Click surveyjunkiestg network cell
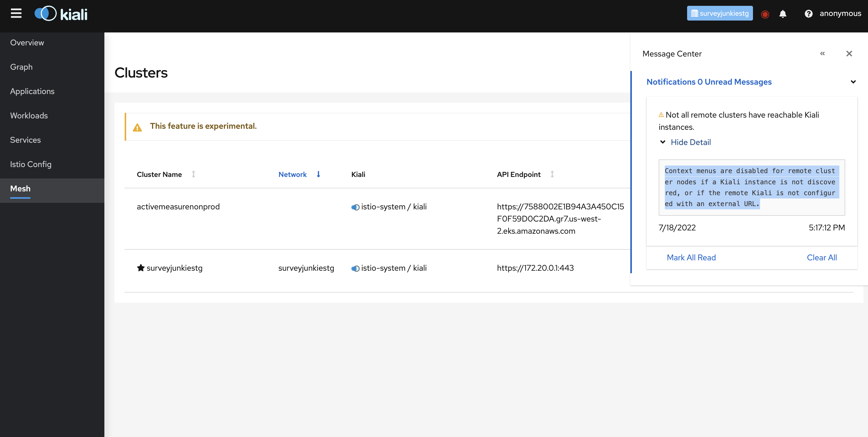Viewport: 868px width, 437px height. pyautogui.click(x=306, y=268)
